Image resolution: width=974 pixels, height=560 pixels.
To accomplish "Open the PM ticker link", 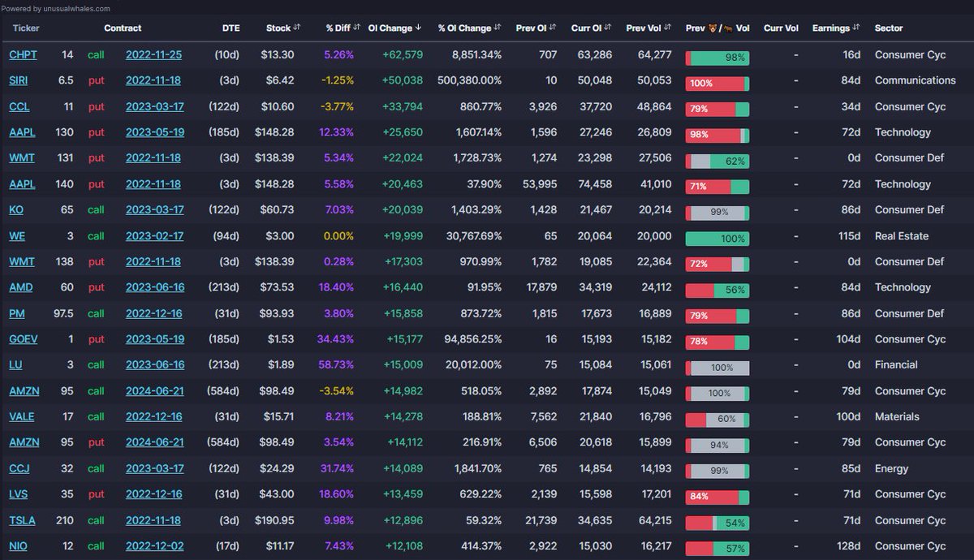I will tap(17, 313).
